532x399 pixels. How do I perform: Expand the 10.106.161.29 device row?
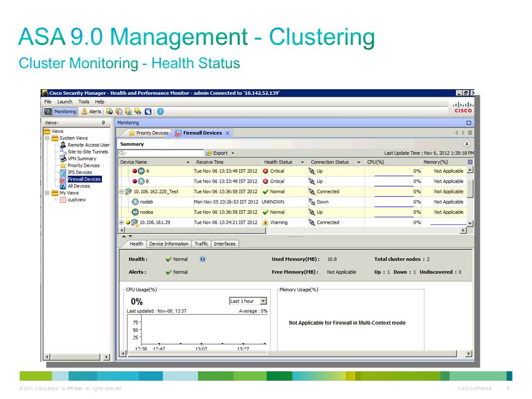[121, 223]
